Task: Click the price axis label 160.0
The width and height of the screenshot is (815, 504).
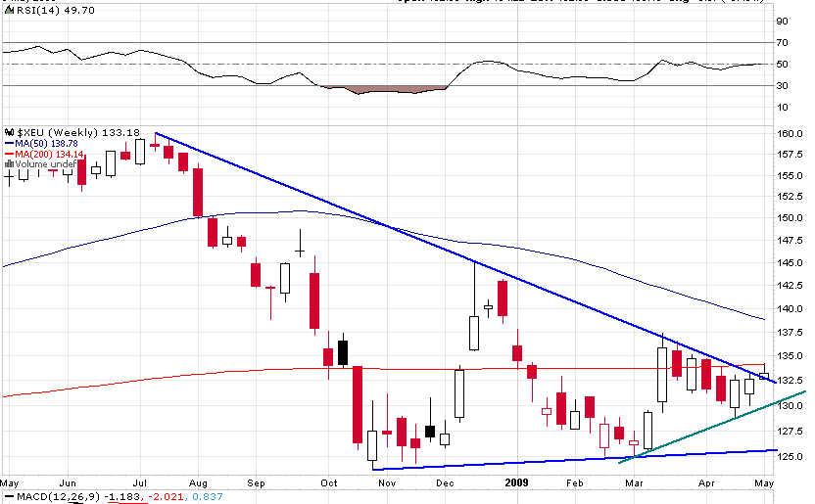Action: click(x=791, y=134)
